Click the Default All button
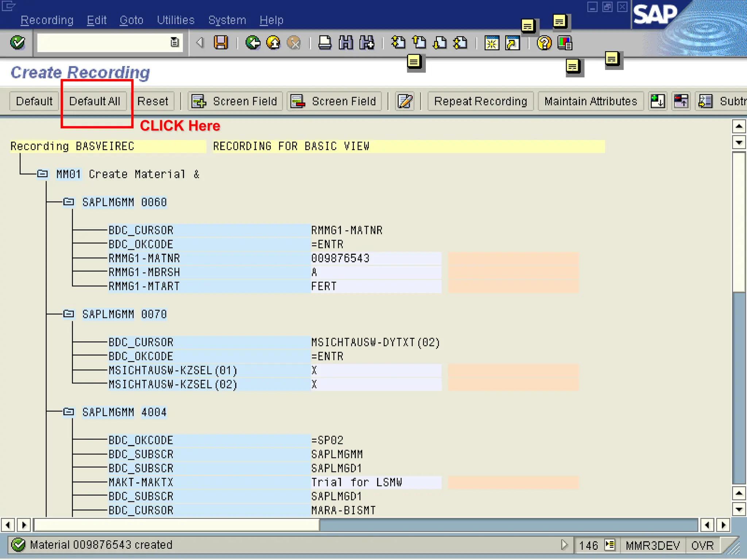This screenshot has height=560, width=747. [x=94, y=101]
